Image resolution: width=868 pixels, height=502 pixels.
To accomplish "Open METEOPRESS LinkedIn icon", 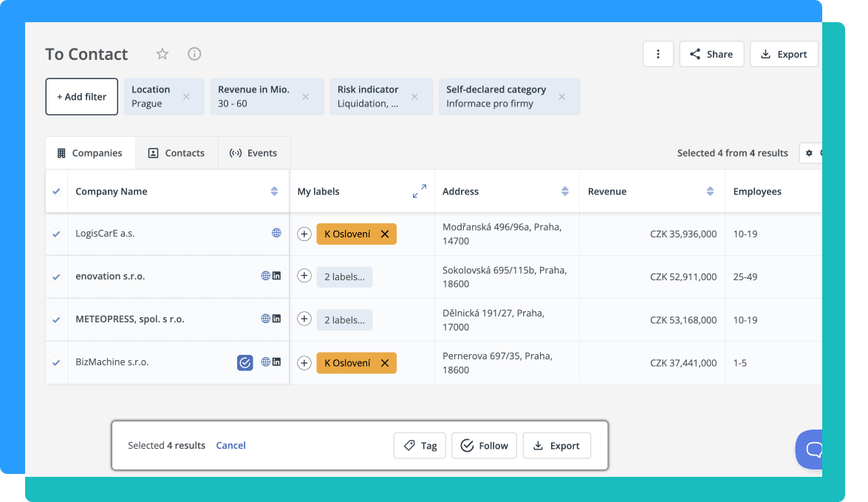I will point(277,318).
